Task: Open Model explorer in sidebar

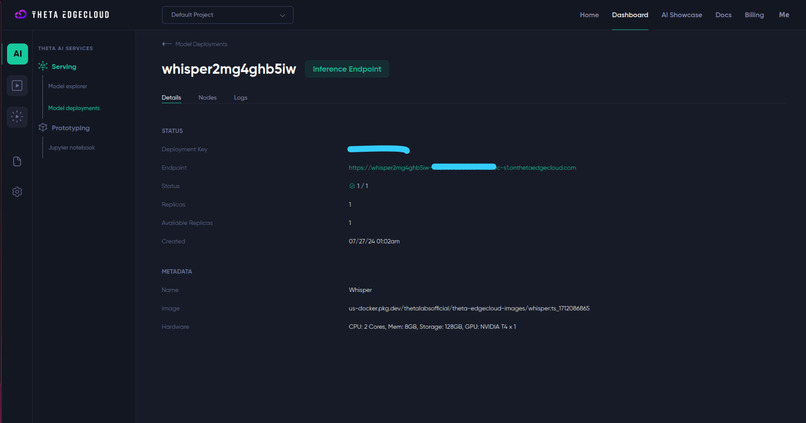Action: 67,86
